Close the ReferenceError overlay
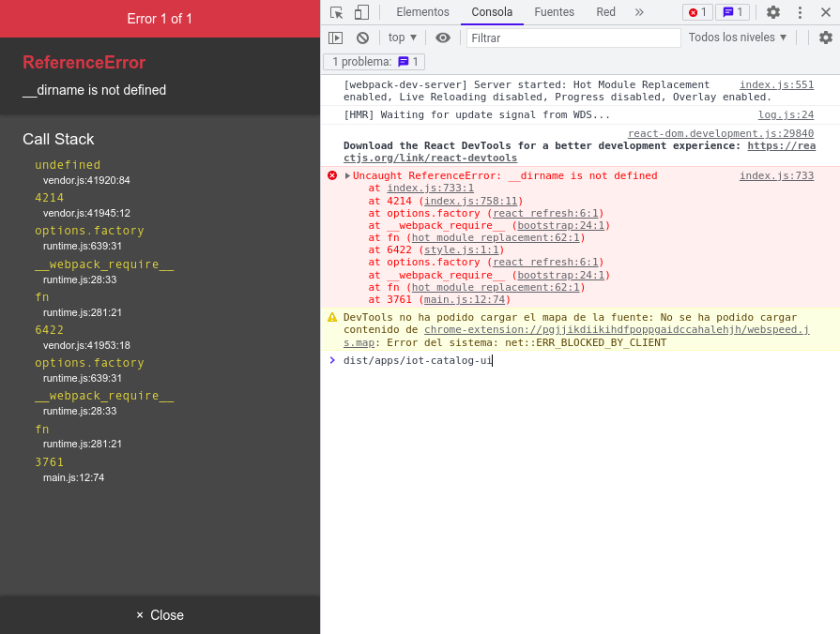The width and height of the screenshot is (840, 634). click(160, 615)
